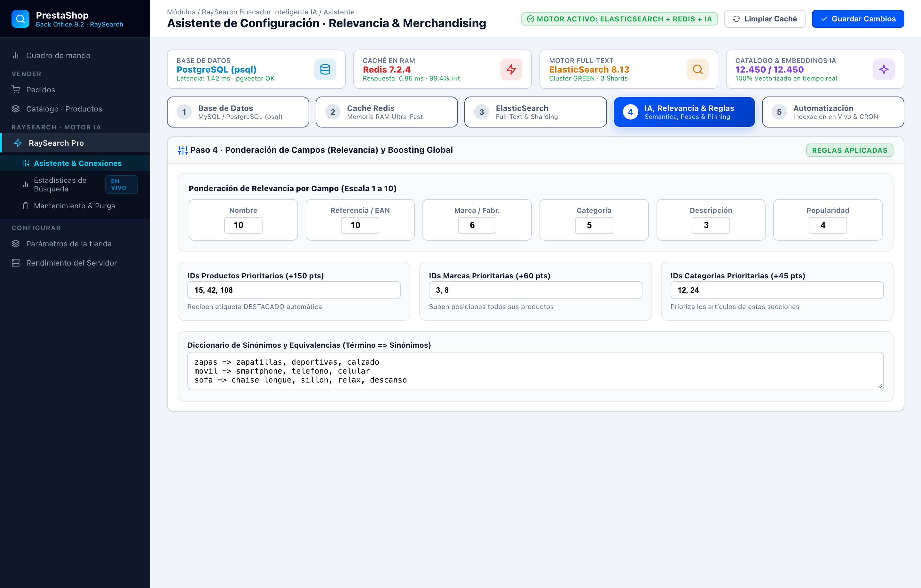The width and height of the screenshot is (921, 588).
Task: Click the Paso 4 sliders header icon
Action: pyautogui.click(x=183, y=150)
